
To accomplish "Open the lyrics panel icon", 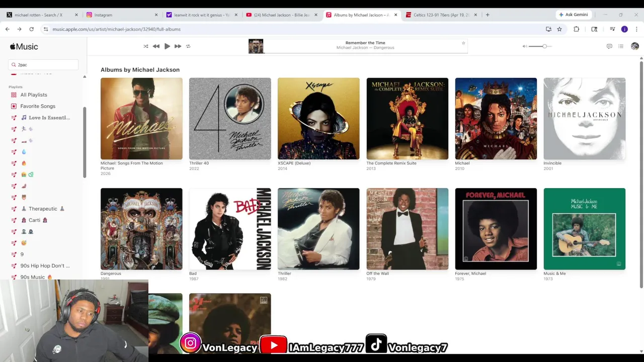I will pos(609,46).
